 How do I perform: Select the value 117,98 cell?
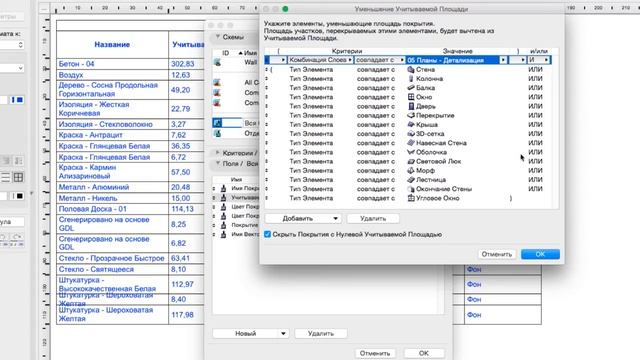(186, 315)
